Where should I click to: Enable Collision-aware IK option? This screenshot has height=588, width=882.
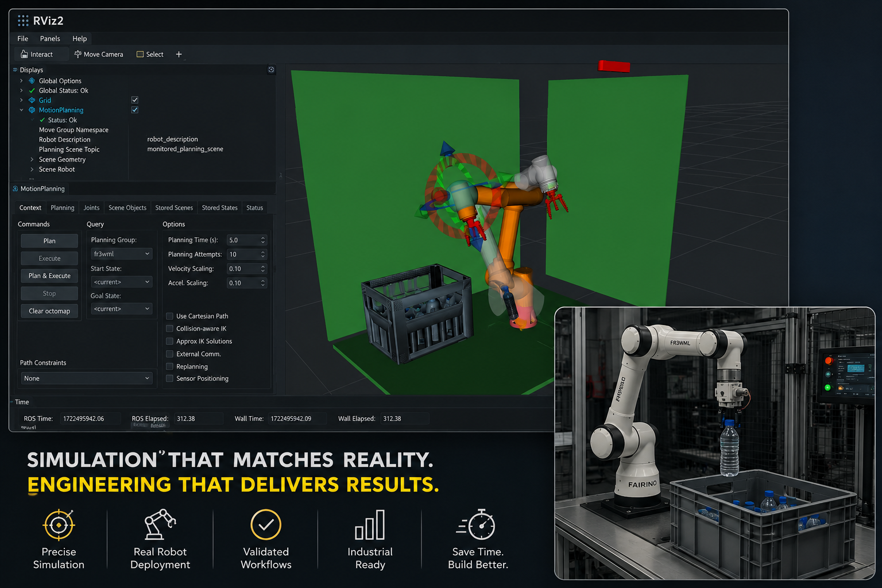coord(169,329)
